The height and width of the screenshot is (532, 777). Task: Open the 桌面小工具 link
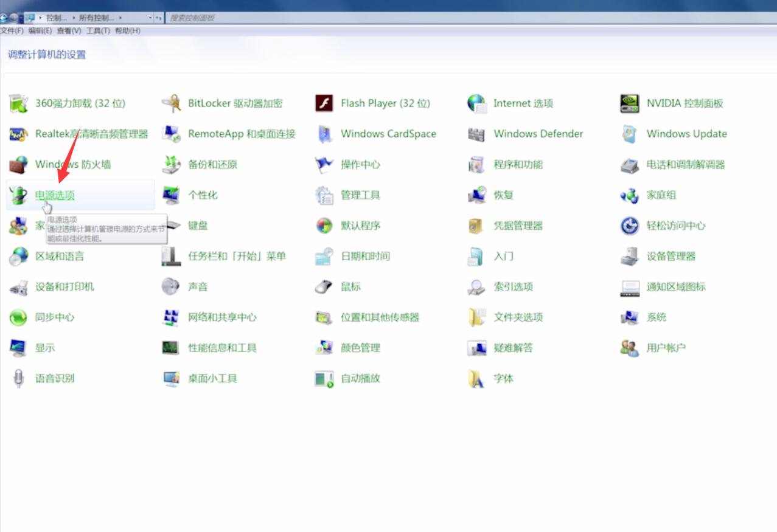(212, 378)
